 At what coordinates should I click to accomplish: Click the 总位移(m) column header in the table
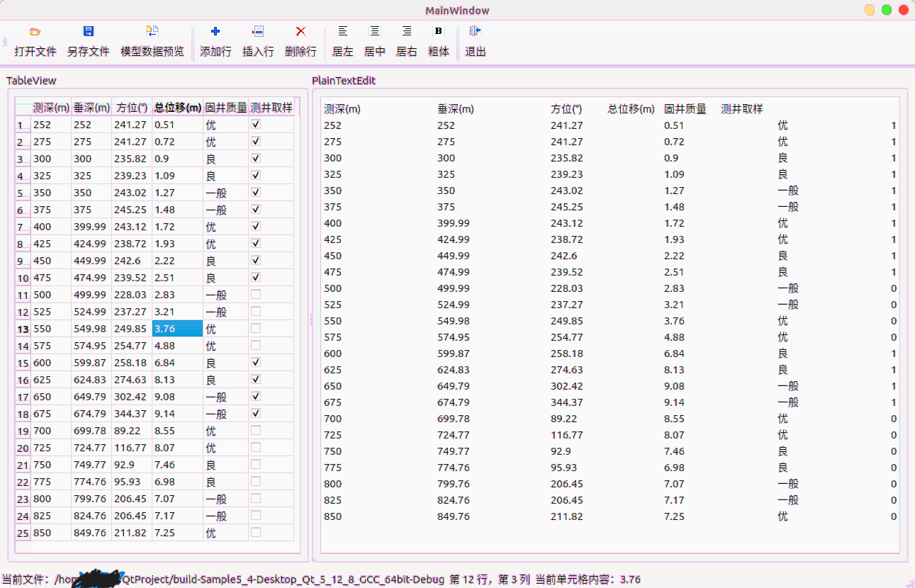178,108
